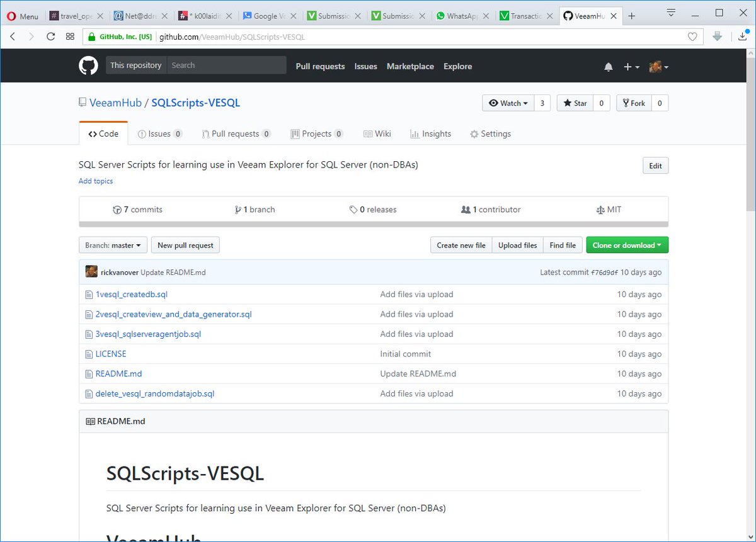Image resolution: width=756 pixels, height=542 pixels.
Task: Click Upload files button
Action: click(517, 246)
